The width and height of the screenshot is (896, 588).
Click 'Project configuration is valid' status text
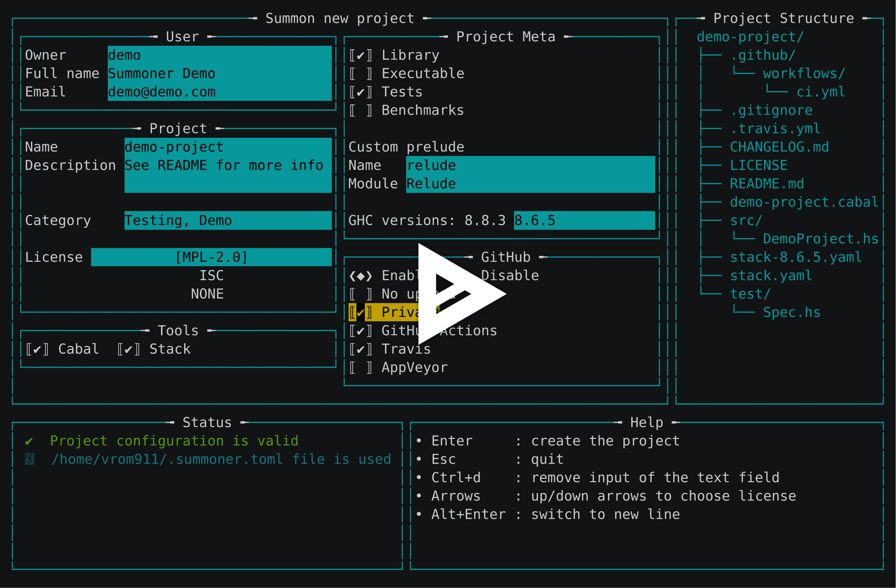coord(174,441)
